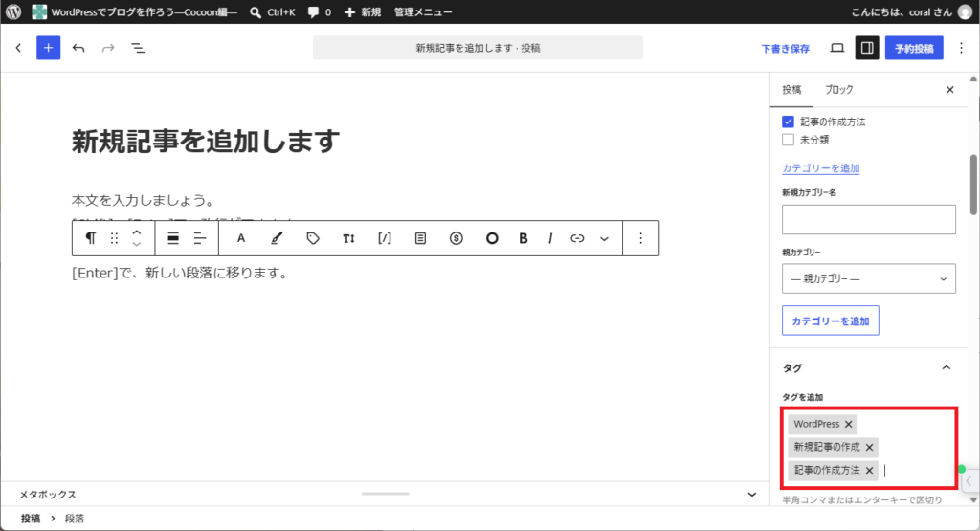Remove the WordPress tag
980x531 pixels.
tap(848, 424)
